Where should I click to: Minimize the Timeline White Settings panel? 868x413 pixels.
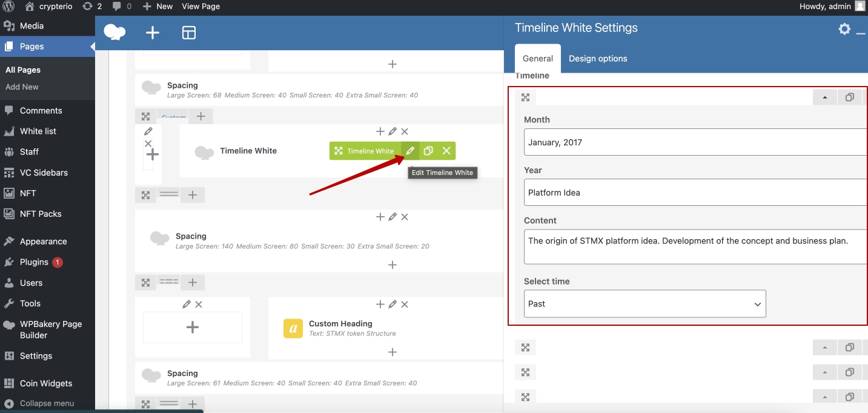pyautogui.click(x=861, y=30)
